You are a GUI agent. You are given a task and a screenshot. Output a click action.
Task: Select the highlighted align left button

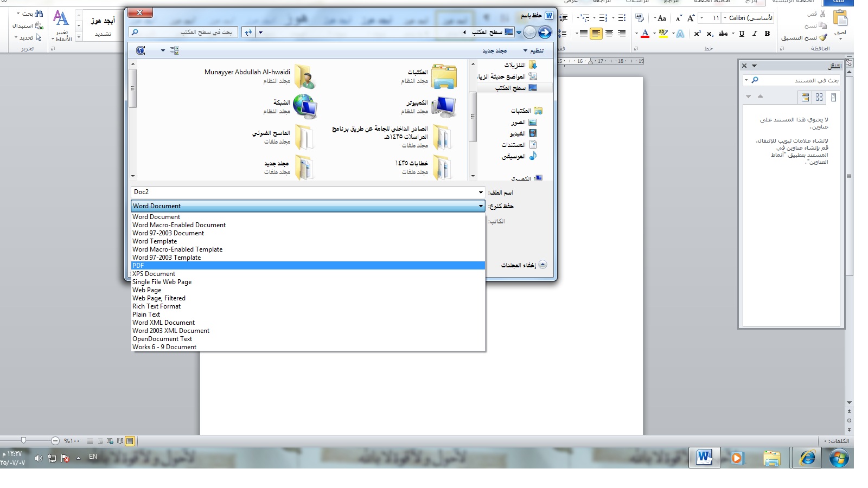pyautogui.click(x=596, y=34)
